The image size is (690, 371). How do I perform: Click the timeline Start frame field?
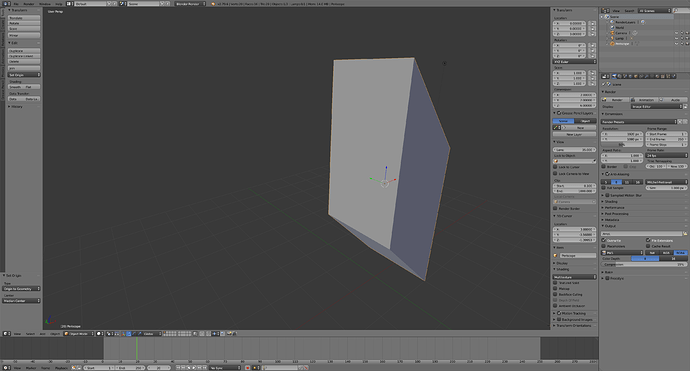coord(98,367)
